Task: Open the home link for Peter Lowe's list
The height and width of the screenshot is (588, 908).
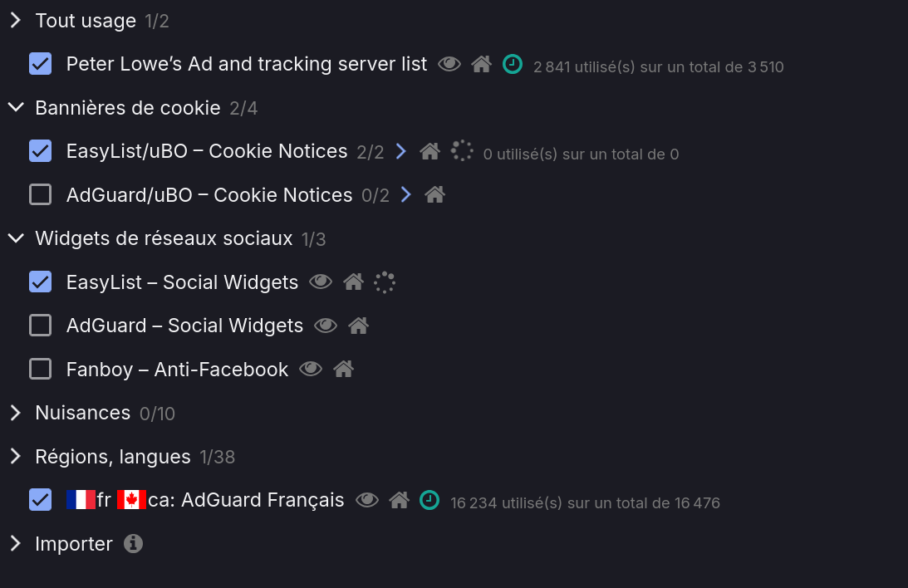Action: 481,64
